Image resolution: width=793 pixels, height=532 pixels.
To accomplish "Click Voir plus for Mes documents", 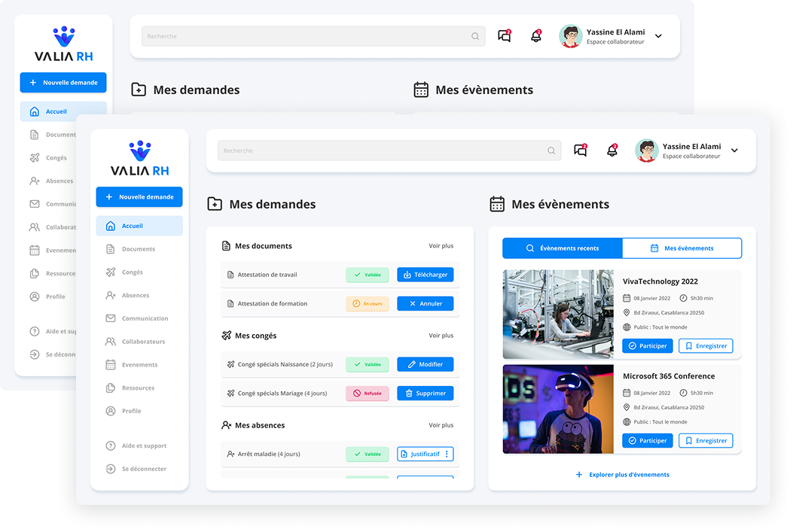I will (x=441, y=245).
